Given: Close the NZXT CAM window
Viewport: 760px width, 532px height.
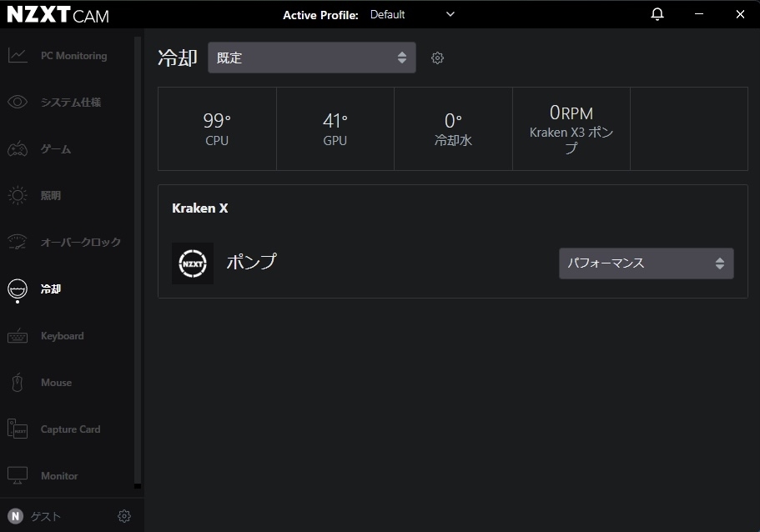Looking at the screenshot, I should (x=740, y=14).
